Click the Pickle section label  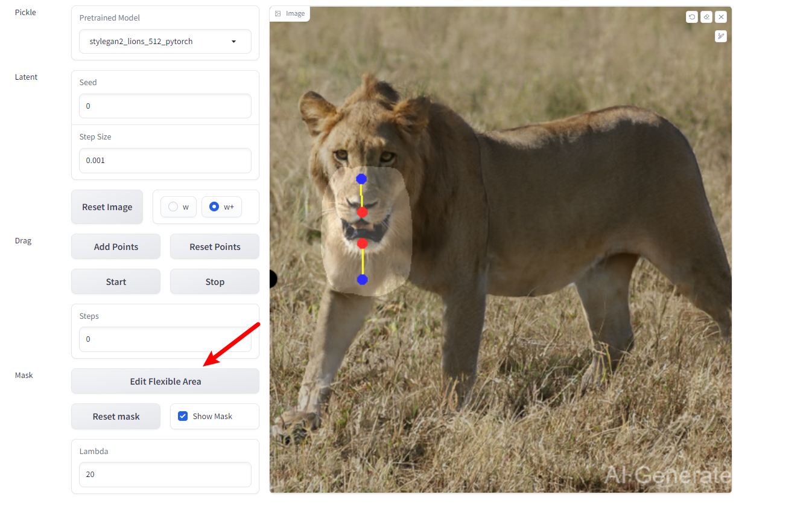25,12
